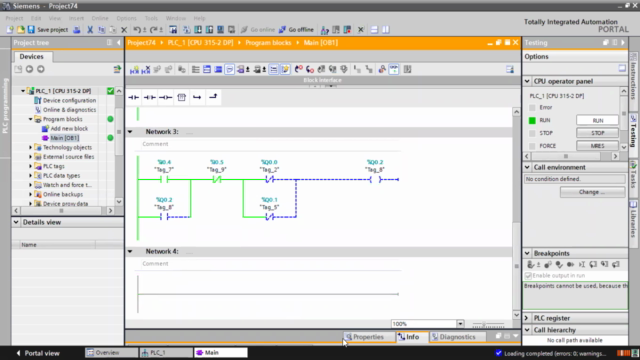Toggle the Error status indicator
The image size is (640, 360).
pos(532,108)
